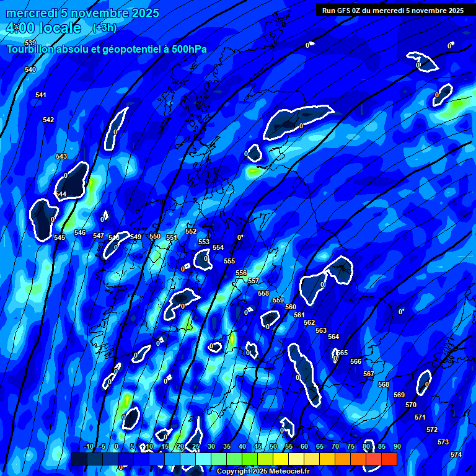The height and width of the screenshot is (476, 476).
Task: Click the 549 geopotential contour label
Action: (x=136, y=237)
